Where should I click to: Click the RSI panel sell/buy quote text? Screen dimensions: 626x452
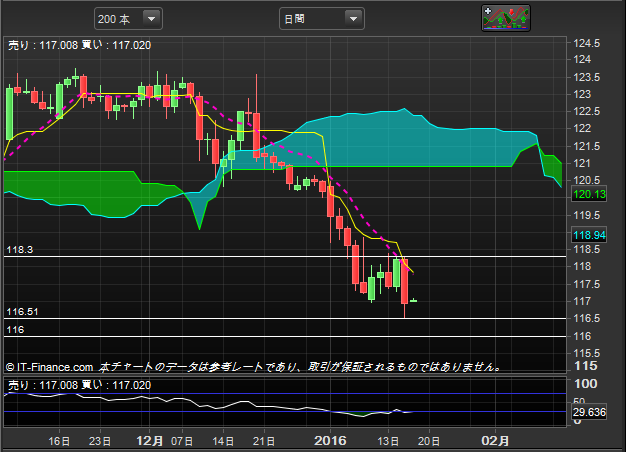[x=79, y=385]
